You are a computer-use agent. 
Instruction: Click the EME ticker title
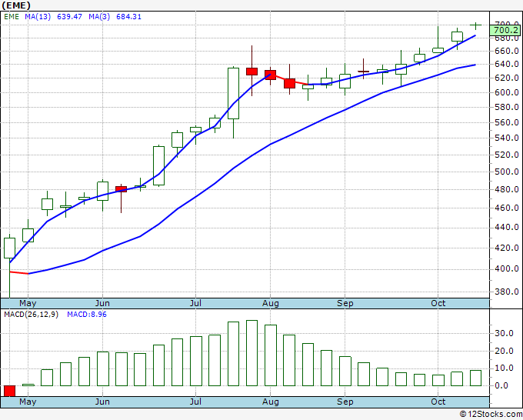pos(16,5)
